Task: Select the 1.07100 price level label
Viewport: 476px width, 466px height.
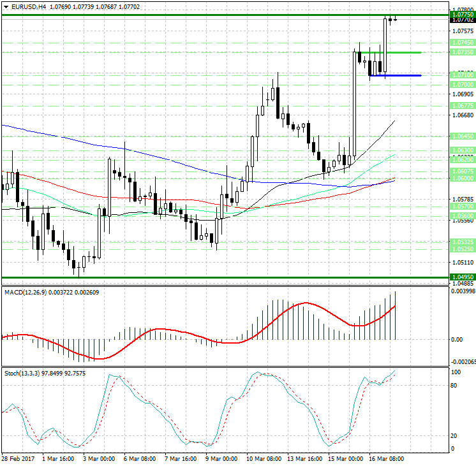Action: click(463, 75)
